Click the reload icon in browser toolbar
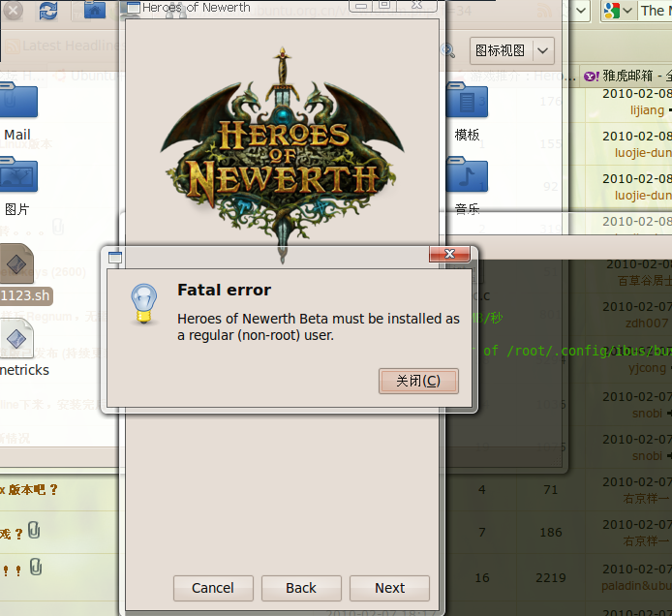 pyautogui.click(x=48, y=11)
